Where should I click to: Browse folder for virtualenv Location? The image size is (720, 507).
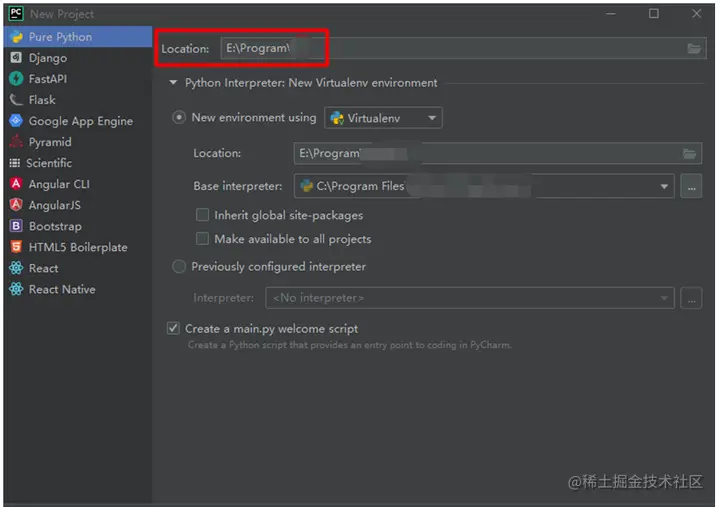tap(689, 153)
